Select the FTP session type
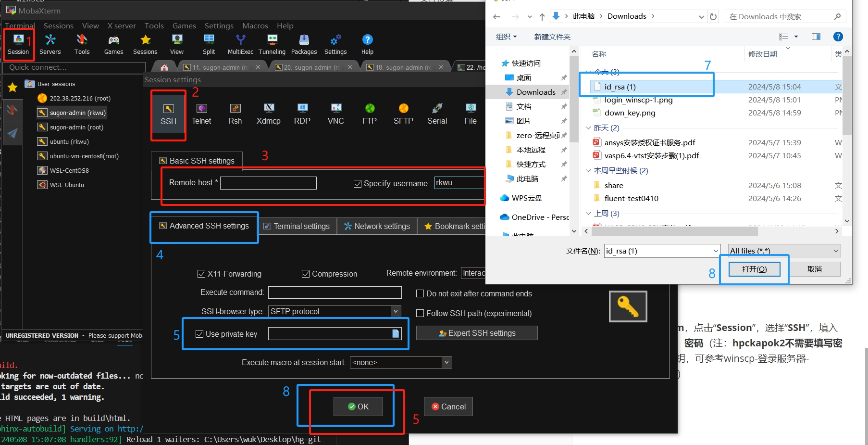The width and height of the screenshot is (868, 445). (x=370, y=114)
